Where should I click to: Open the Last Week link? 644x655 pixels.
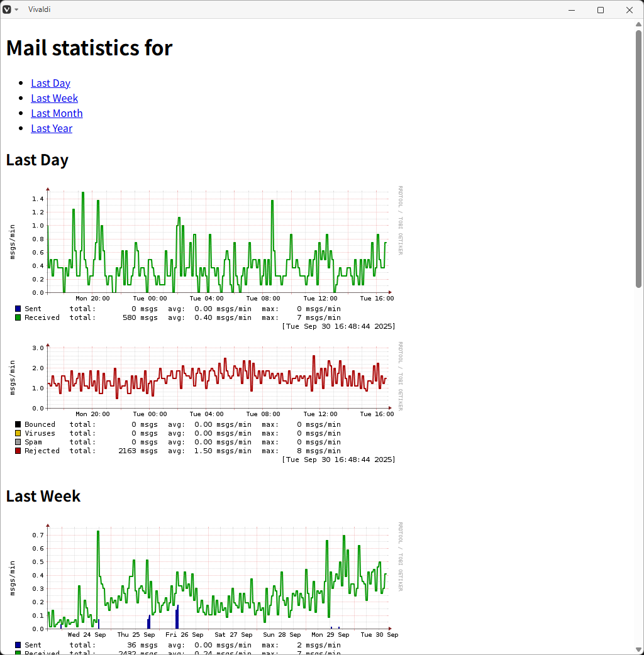[54, 98]
